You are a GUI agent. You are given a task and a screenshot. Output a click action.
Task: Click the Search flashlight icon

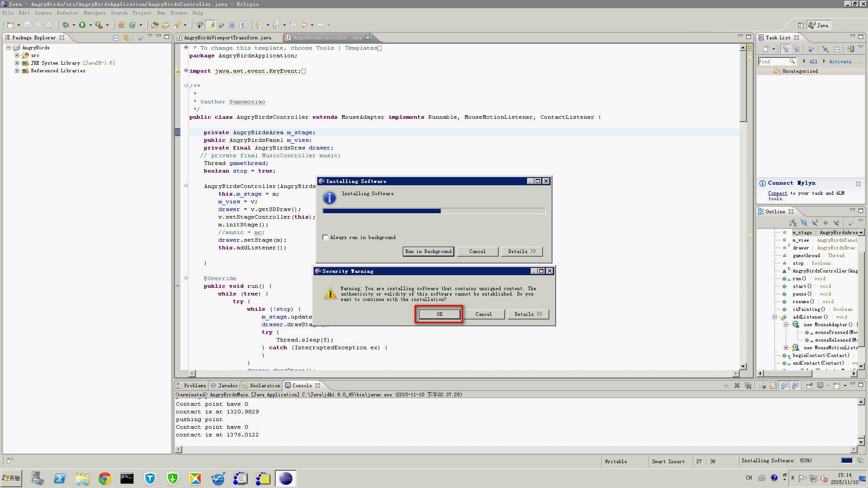coord(177,25)
